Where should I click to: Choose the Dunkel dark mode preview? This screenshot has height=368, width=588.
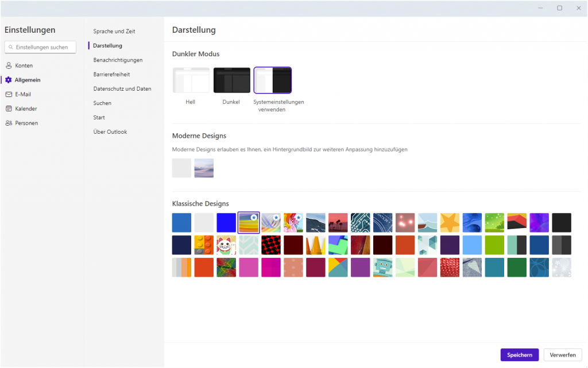(232, 80)
